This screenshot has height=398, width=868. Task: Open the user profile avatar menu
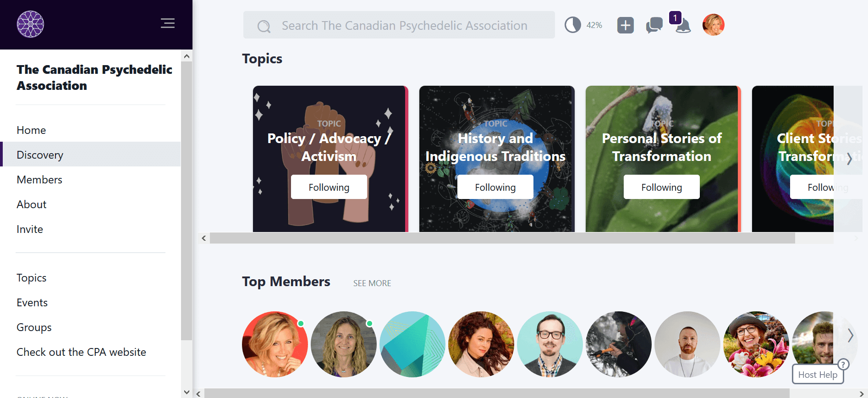click(x=714, y=25)
